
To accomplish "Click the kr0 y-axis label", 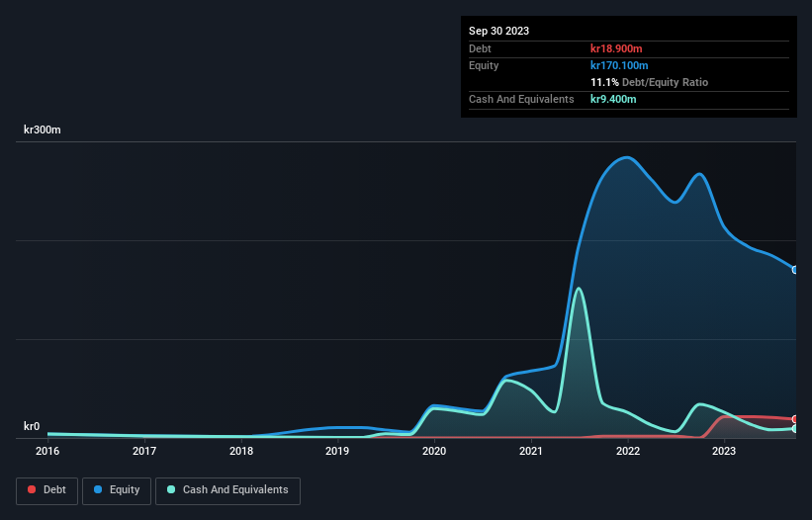I will 32,426.
